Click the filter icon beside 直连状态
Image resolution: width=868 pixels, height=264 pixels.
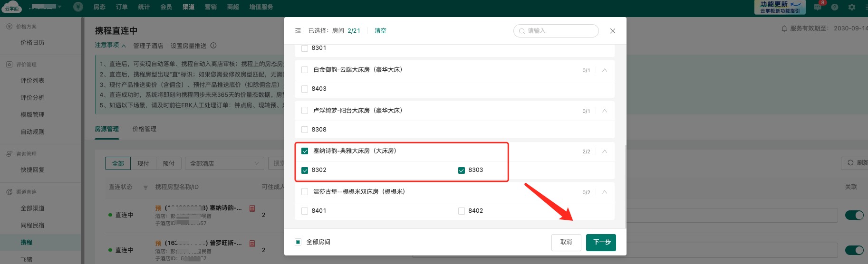pyautogui.click(x=145, y=188)
